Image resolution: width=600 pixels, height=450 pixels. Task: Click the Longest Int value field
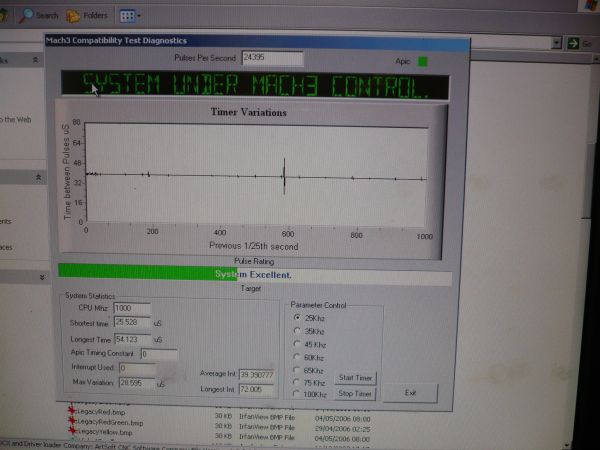[x=256, y=390]
